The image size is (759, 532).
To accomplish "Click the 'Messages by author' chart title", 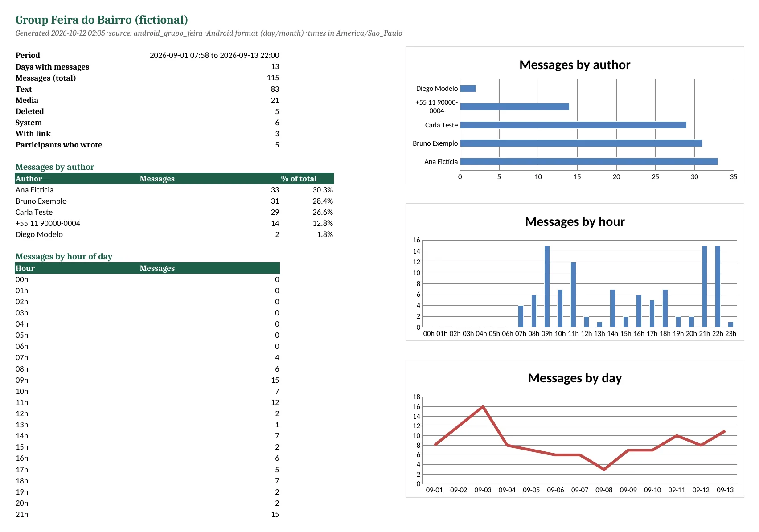I will (575, 65).
